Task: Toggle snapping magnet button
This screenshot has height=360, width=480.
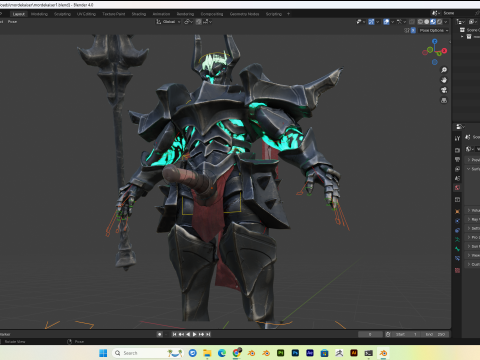Action: (199, 22)
